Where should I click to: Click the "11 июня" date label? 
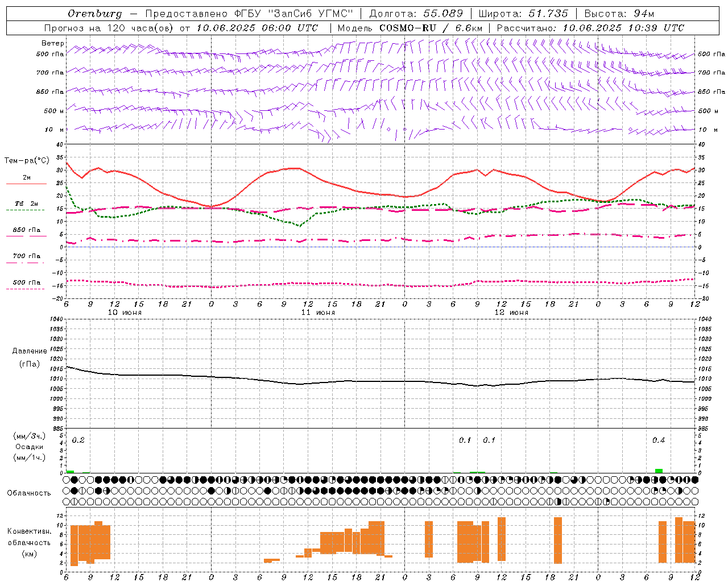click(318, 313)
